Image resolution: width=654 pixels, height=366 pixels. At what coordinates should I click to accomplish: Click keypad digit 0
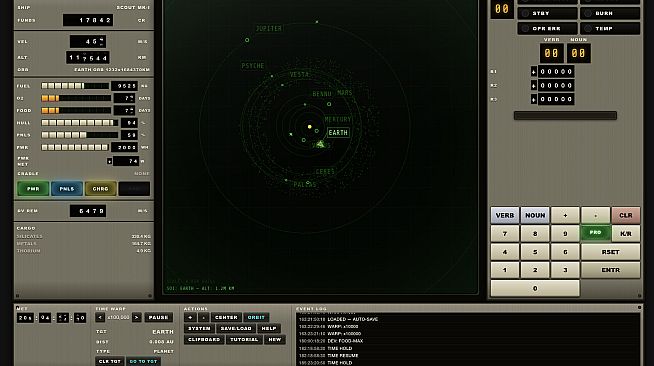(535, 288)
